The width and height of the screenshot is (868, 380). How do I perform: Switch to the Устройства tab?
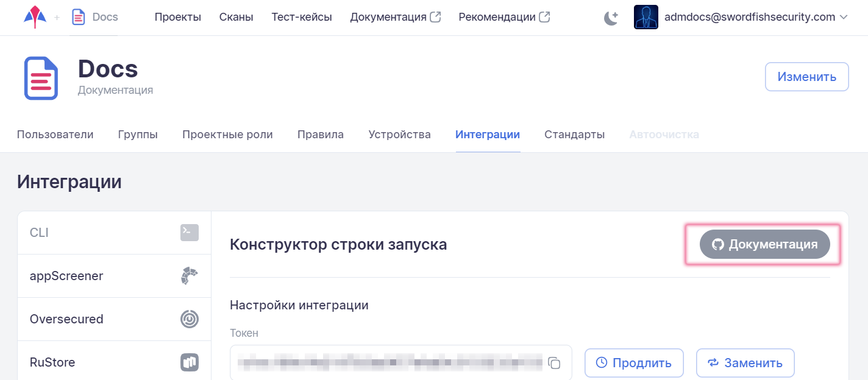(399, 135)
